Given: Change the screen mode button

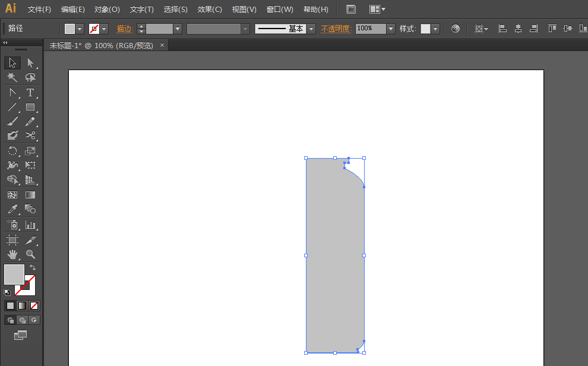Looking at the screenshot, I should 21,335.
